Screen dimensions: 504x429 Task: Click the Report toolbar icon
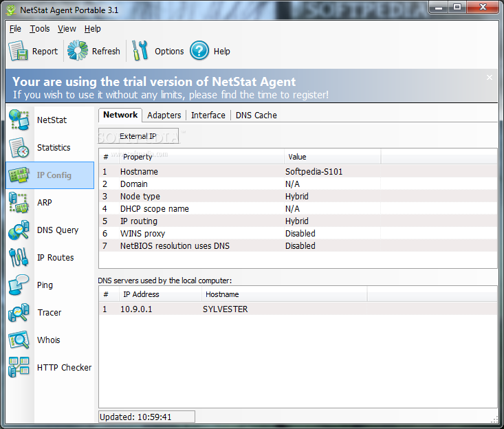point(19,51)
